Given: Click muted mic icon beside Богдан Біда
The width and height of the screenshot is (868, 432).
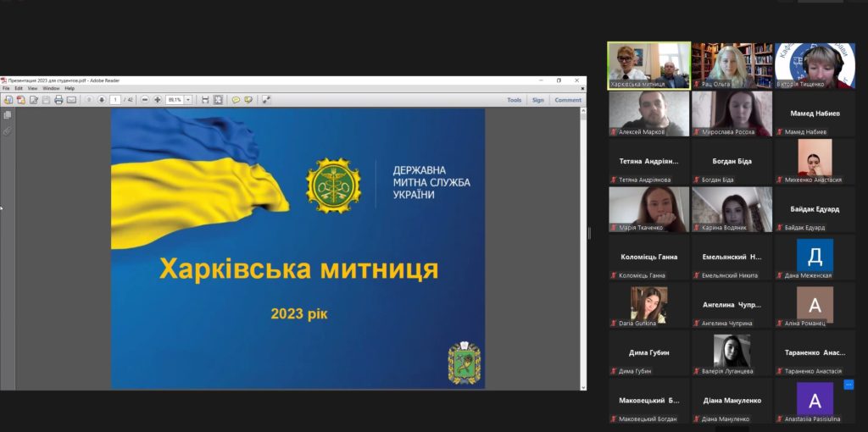Looking at the screenshot, I should click(x=697, y=180).
